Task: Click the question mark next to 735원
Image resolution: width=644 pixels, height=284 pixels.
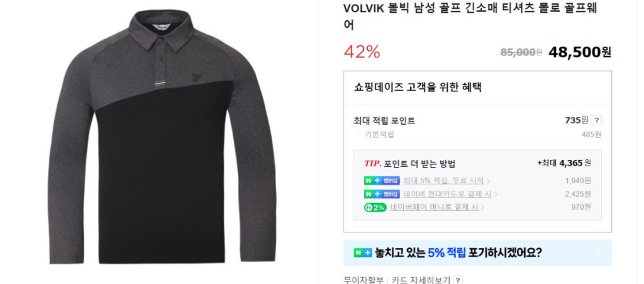Action: (597, 120)
